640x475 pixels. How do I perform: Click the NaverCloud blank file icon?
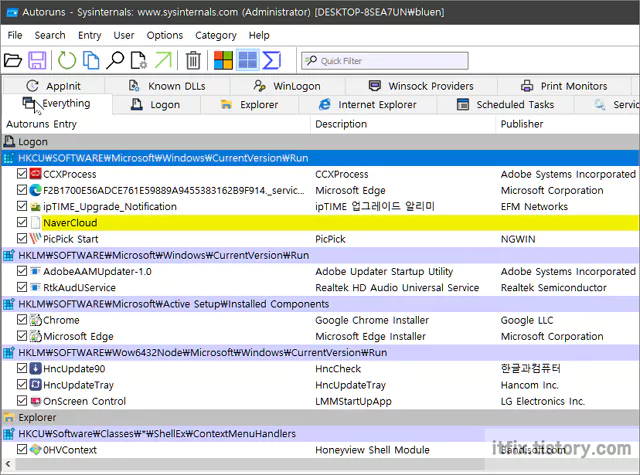click(36, 222)
